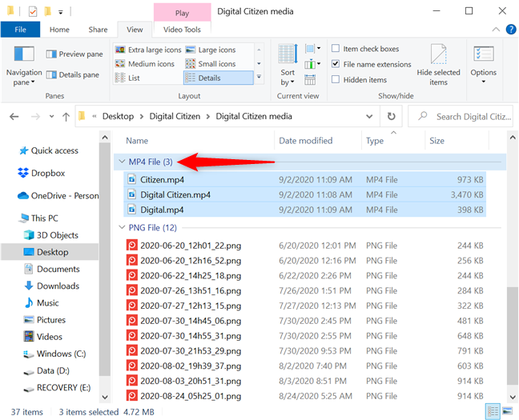Collapse the MP4 File group
Viewport: 519px width, 420px height.
point(122,162)
